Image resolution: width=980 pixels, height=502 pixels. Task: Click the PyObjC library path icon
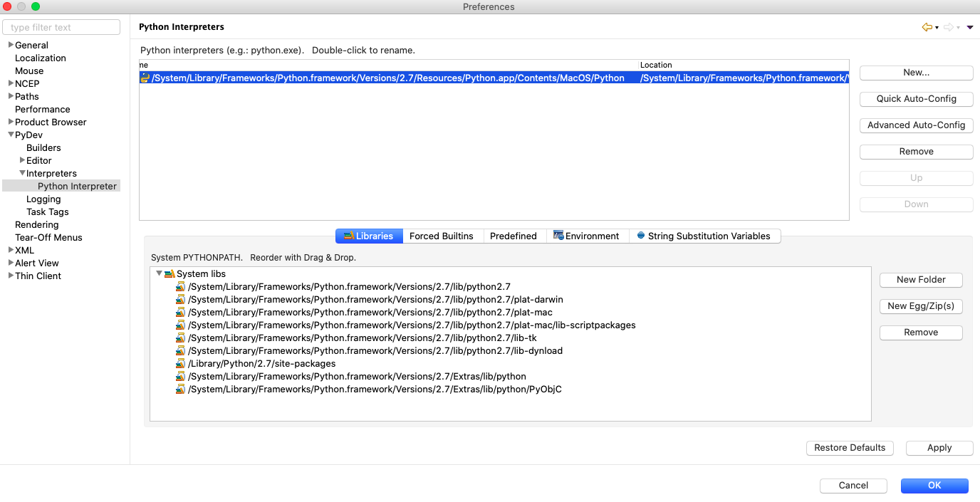pos(181,389)
